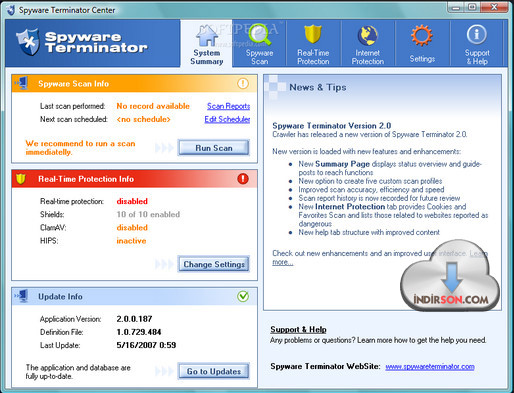Click the 'We recommend to run a scan' message

[x=80, y=148]
